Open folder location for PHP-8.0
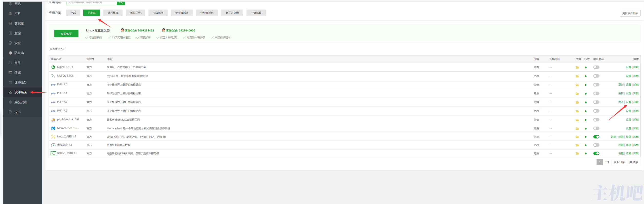Image resolution: width=644 pixels, height=204 pixels. (x=577, y=85)
